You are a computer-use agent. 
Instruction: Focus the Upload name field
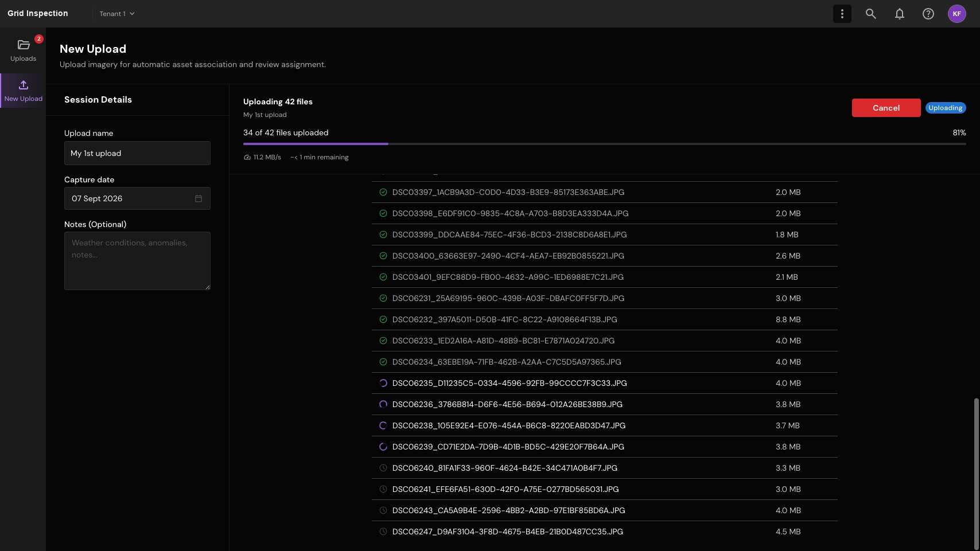coord(137,153)
